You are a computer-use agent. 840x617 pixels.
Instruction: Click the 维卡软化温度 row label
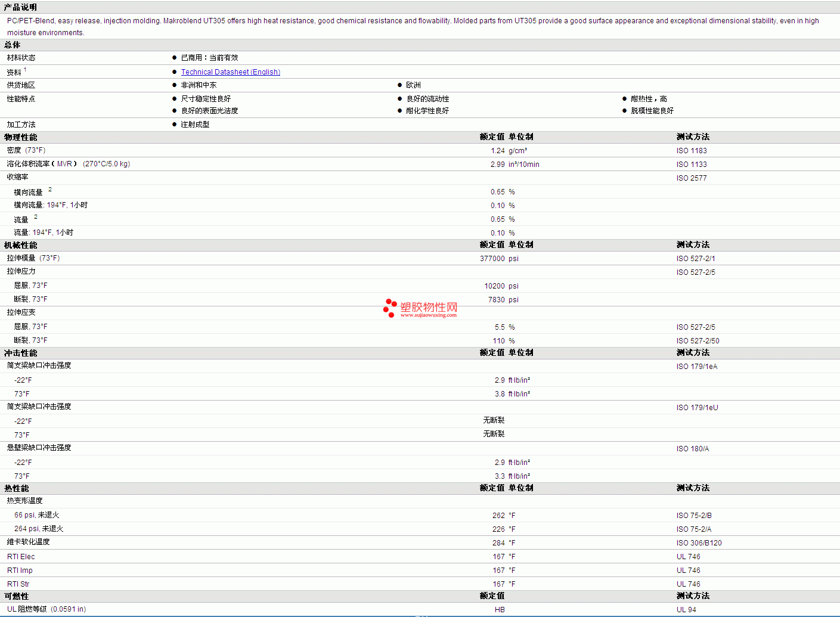(29, 542)
